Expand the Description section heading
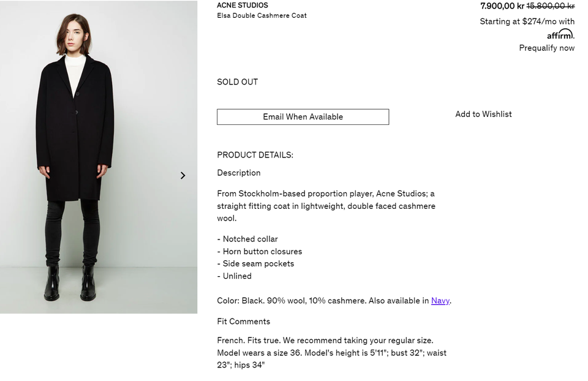The height and width of the screenshot is (381, 588). pyautogui.click(x=239, y=173)
